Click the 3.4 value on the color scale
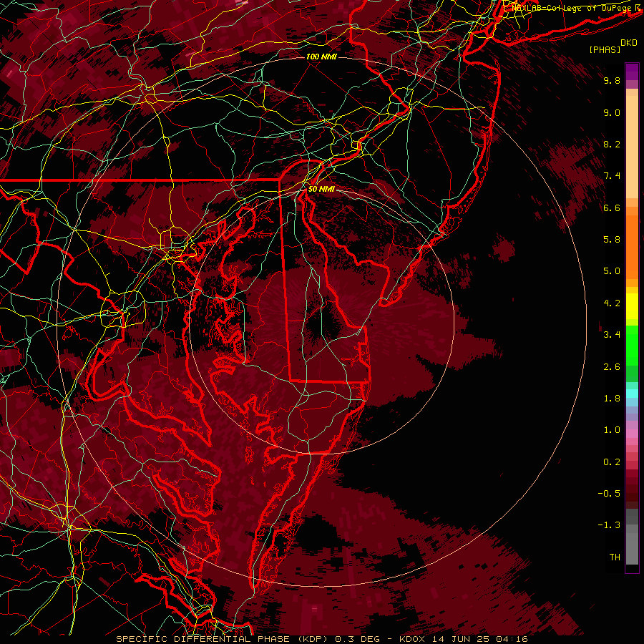The height and width of the screenshot is (644, 644). 612,335
